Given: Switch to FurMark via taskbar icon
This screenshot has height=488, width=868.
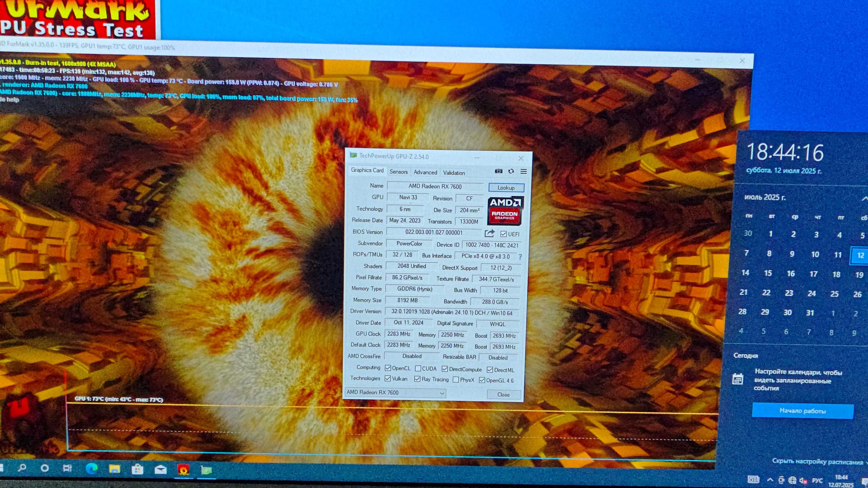Looking at the screenshot, I should point(183,470).
